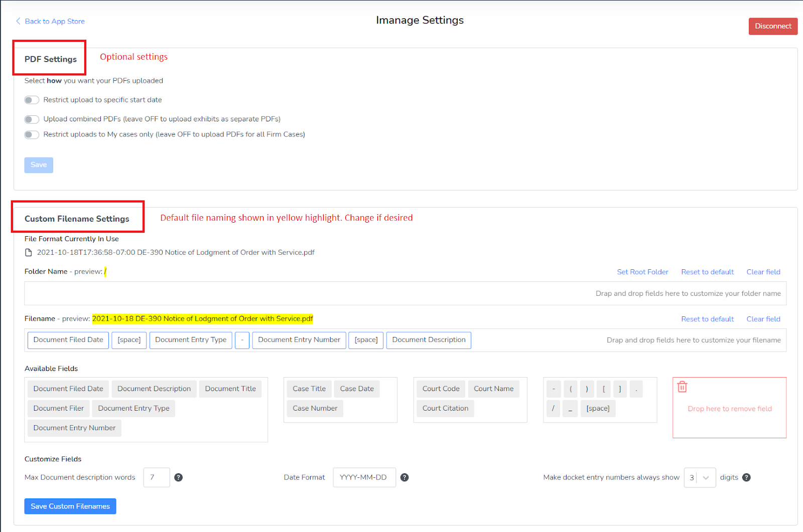Screen dimensions: 803x532
Task: Click Document Description in Available Fields
Action: (154, 389)
